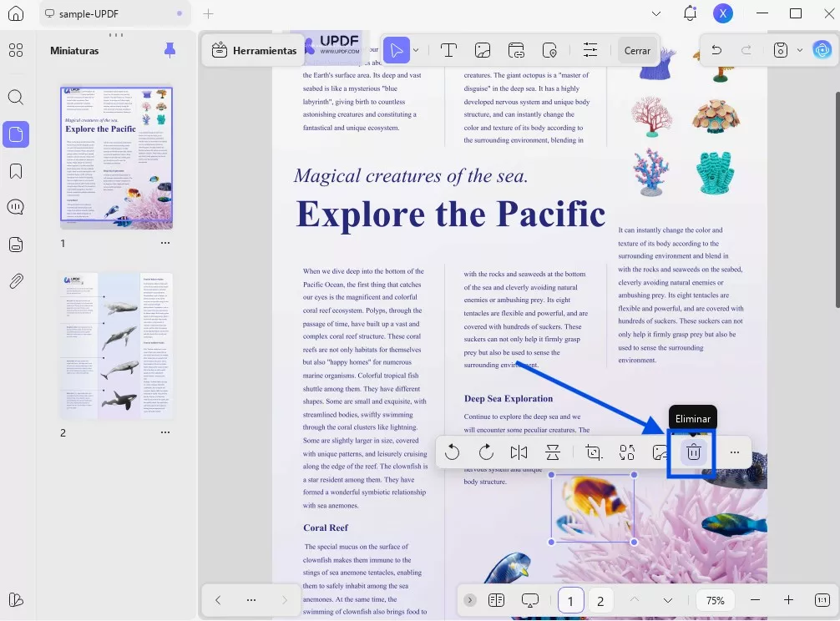Open the bookmarks panel
Image resolution: width=840 pixels, height=621 pixels.
coord(16,171)
